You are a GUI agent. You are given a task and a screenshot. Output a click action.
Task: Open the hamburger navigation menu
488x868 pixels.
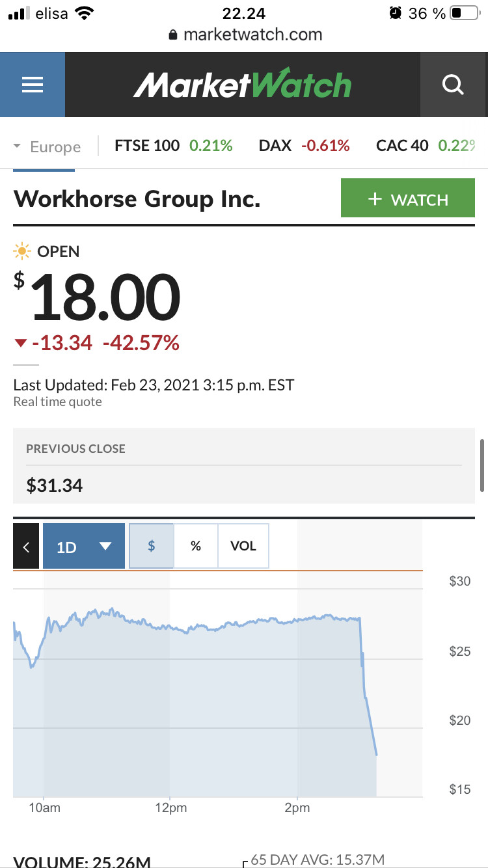click(x=32, y=85)
